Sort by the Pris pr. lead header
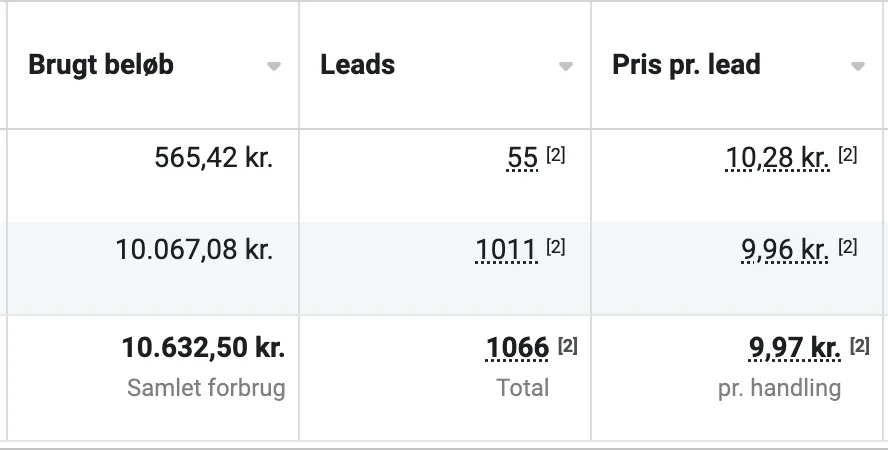Image resolution: width=888 pixels, height=450 pixels. (686, 65)
